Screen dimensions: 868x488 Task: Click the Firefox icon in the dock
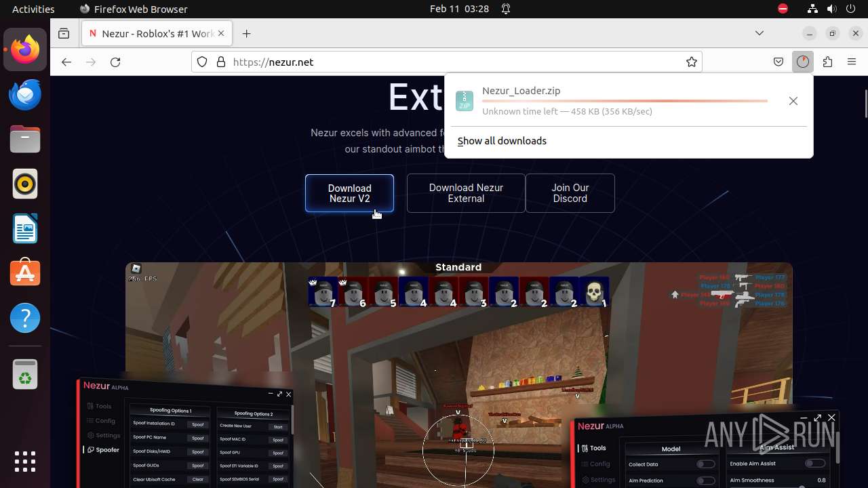coord(25,49)
